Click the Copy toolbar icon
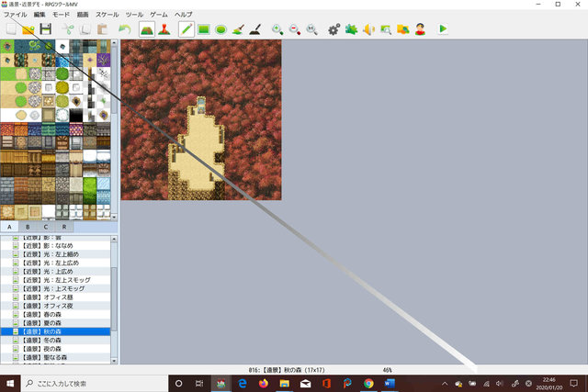The height and width of the screenshot is (392, 588). click(85, 29)
